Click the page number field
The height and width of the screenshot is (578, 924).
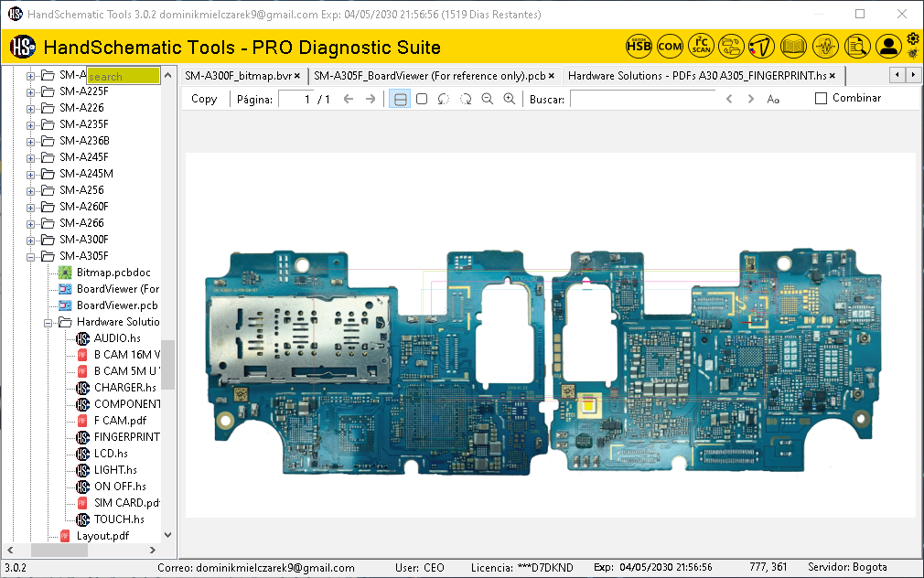296,99
